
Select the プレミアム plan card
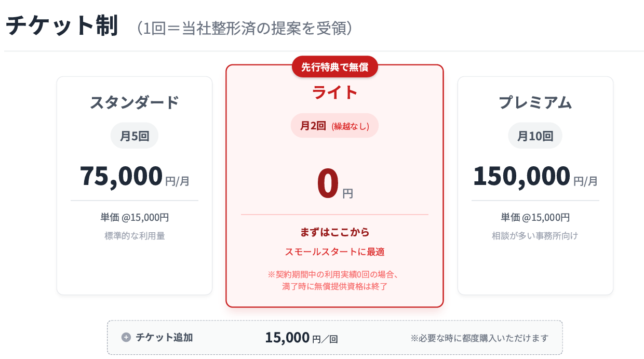click(x=535, y=185)
